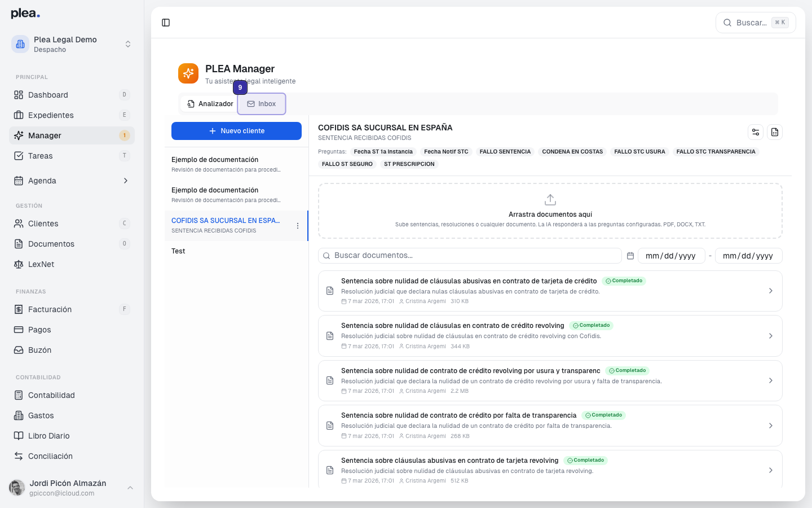812x508 pixels.
Task: Open Contabilidad calculator icon
Action: [19, 395]
